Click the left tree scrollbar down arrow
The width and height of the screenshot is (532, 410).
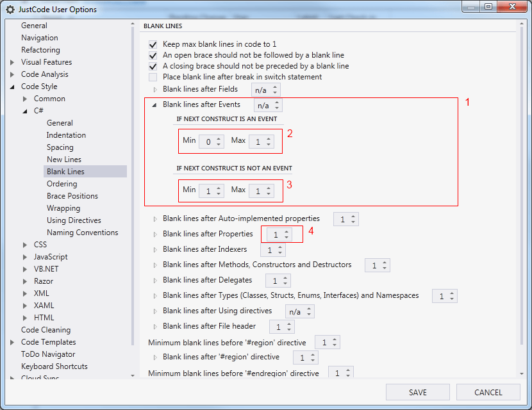click(x=132, y=375)
